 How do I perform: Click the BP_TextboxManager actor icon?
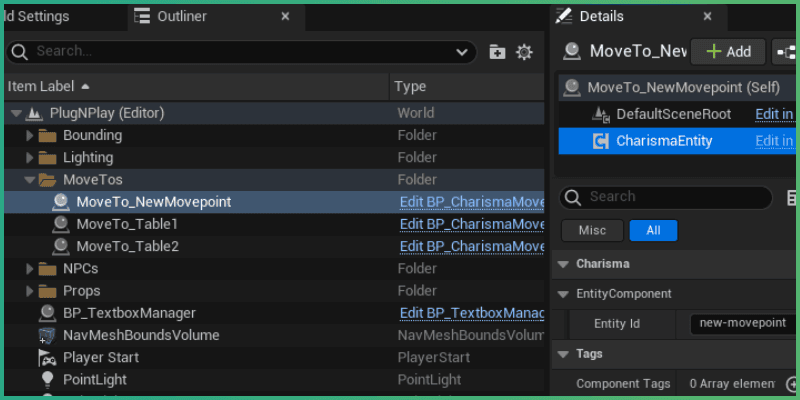point(47,313)
